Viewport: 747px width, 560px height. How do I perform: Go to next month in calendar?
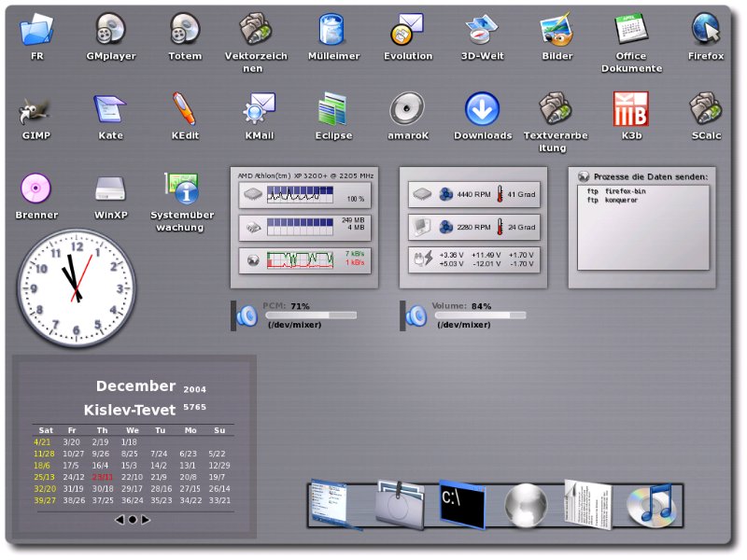coord(146,520)
